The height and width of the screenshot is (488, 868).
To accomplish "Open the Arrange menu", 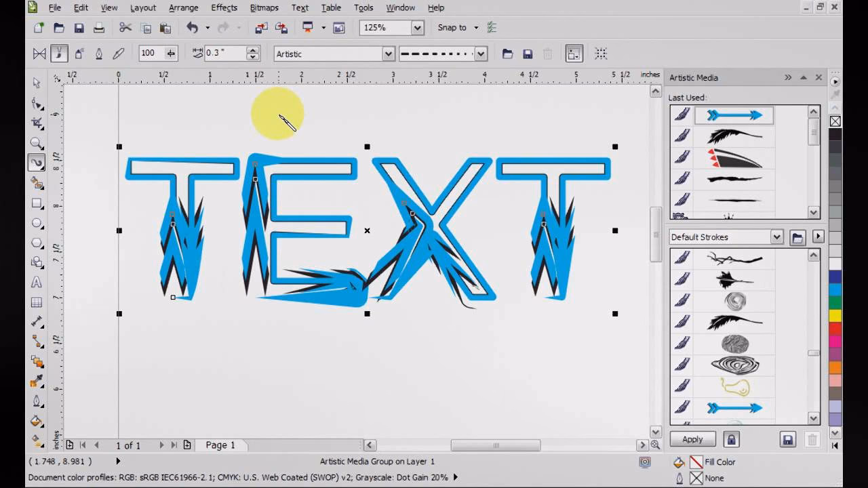I will (183, 8).
